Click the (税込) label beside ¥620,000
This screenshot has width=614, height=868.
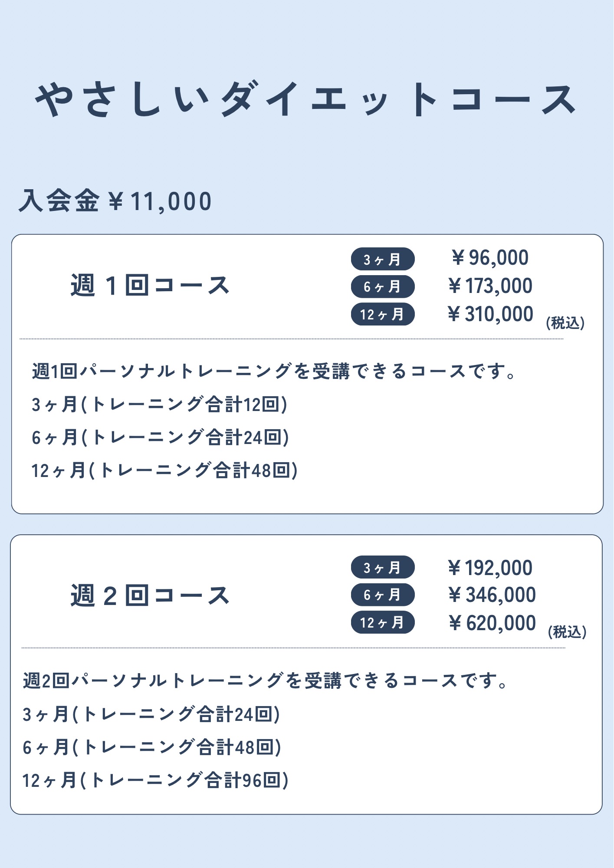567,632
